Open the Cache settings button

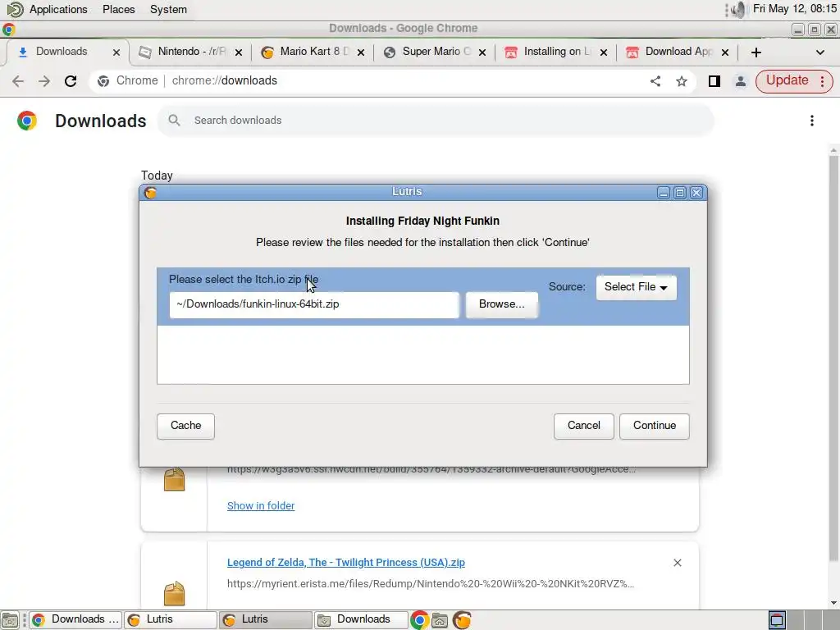(x=185, y=426)
